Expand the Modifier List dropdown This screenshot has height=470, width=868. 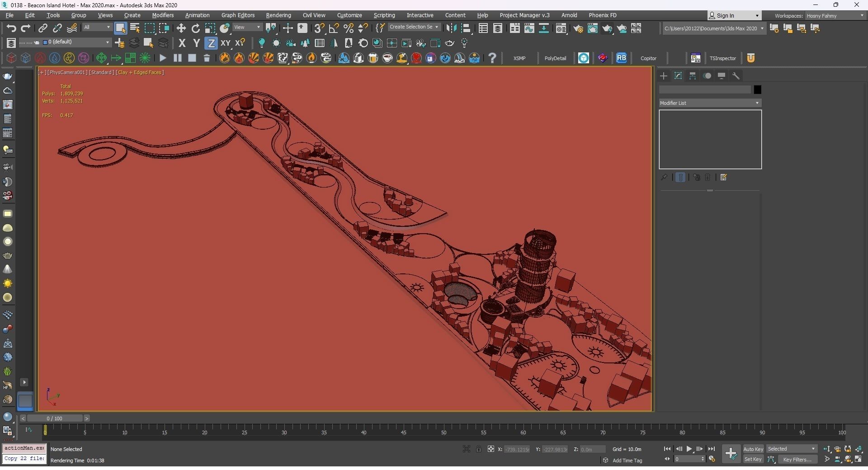tap(710, 103)
